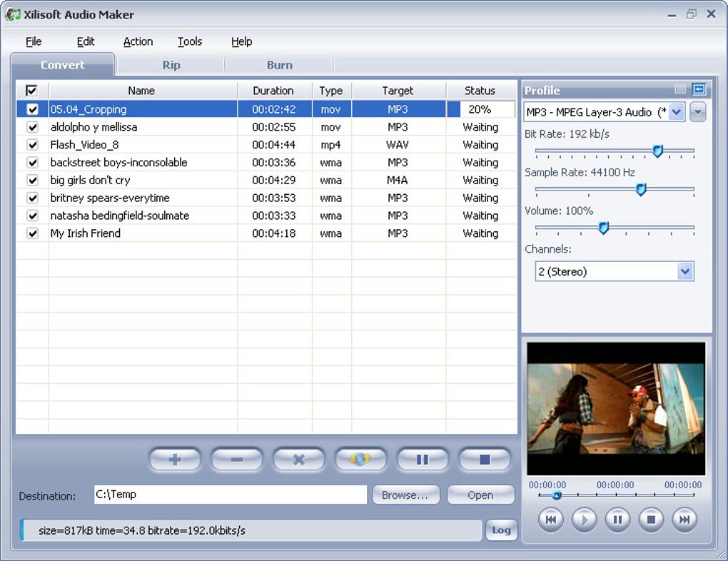Image resolution: width=728 pixels, height=561 pixels.
Task: Click the Browse... button
Action: tap(405, 495)
